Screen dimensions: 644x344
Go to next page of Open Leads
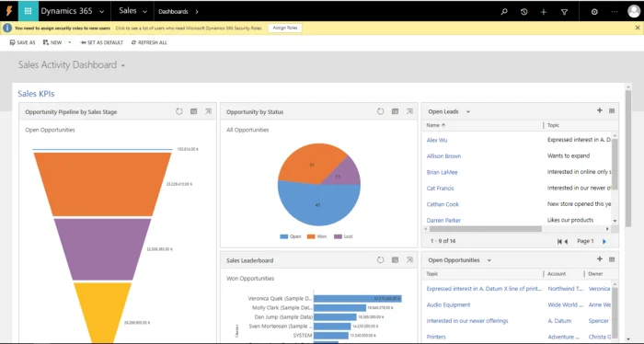coord(604,241)
